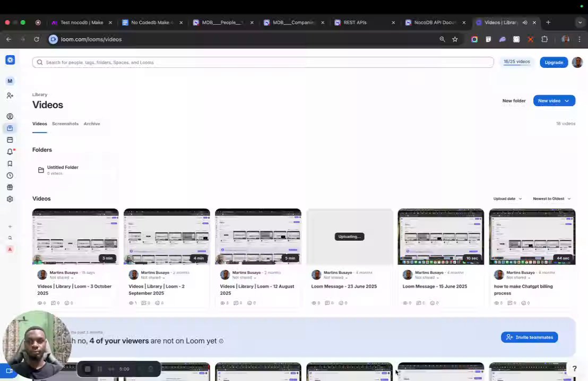Click the invite people sidebar icon

[10, 96]
